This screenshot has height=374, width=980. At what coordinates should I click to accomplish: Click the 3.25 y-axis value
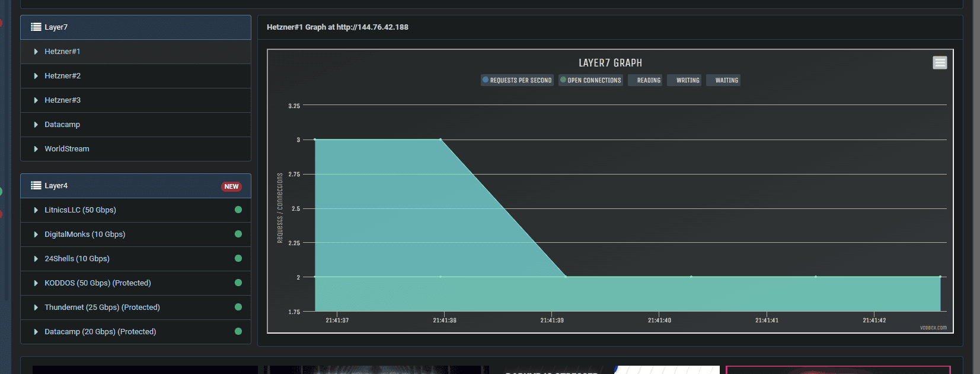coord(294,106)
